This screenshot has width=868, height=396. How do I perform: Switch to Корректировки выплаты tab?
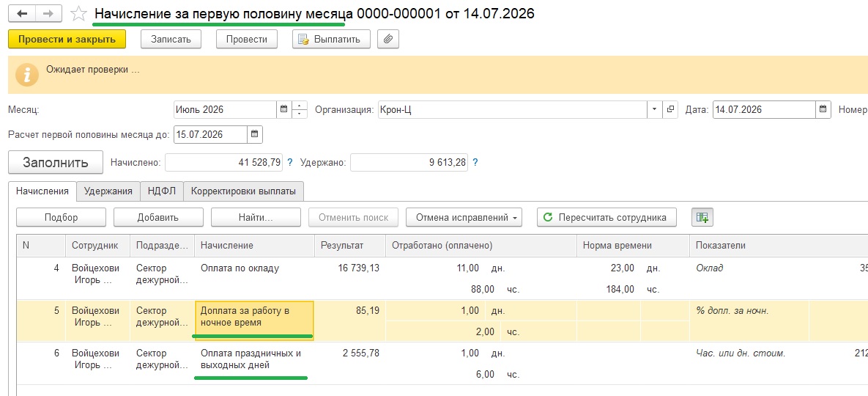click(244, 191)
